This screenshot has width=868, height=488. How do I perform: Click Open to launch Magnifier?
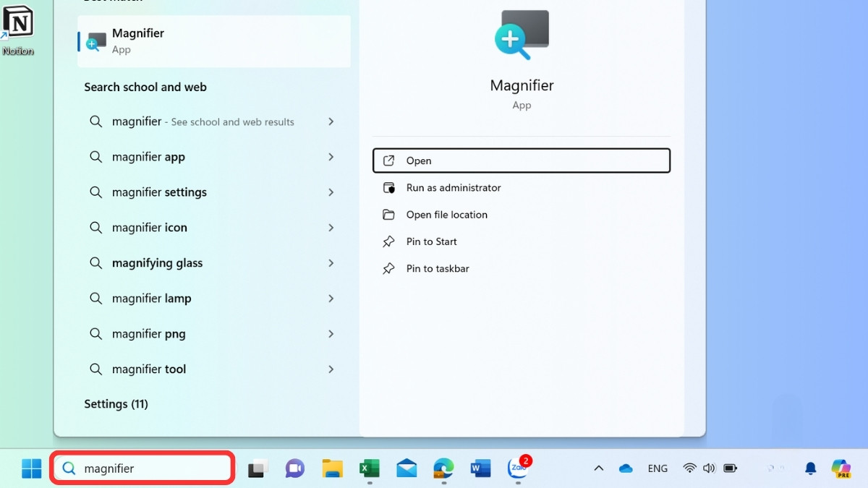click(521, 160)
